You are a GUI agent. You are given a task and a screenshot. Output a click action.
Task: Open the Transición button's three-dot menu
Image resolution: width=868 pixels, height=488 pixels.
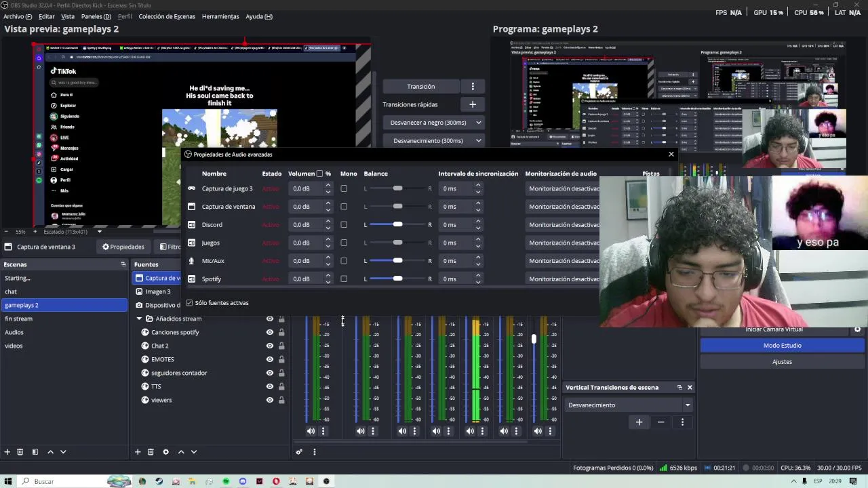tap(473, 86)
